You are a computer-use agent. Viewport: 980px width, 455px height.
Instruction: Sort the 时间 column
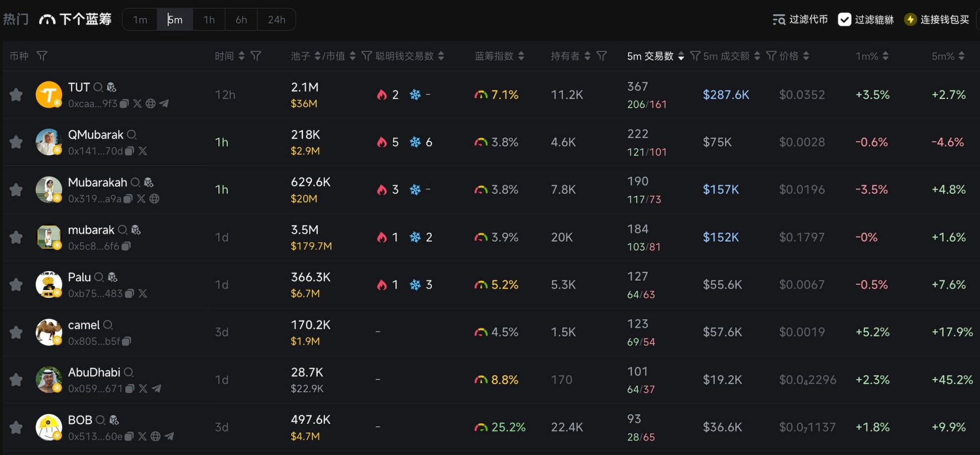[x=242, y=56]
